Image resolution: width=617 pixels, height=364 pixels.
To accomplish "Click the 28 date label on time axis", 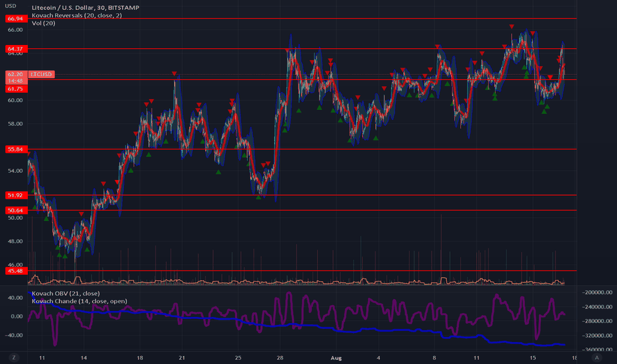I will coord(280,357).
